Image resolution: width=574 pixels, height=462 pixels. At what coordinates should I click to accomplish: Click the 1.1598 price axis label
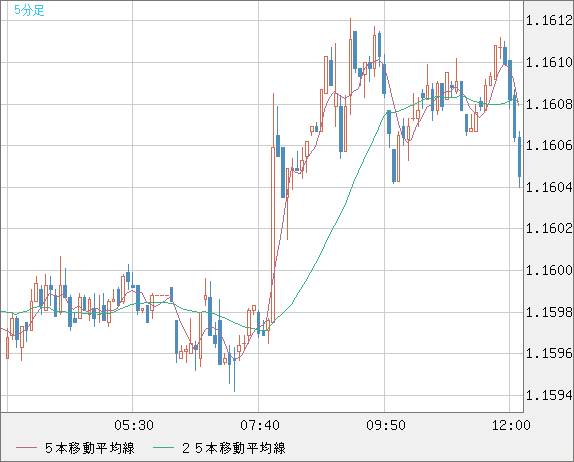pyautogui.click(x=549, y=312)
